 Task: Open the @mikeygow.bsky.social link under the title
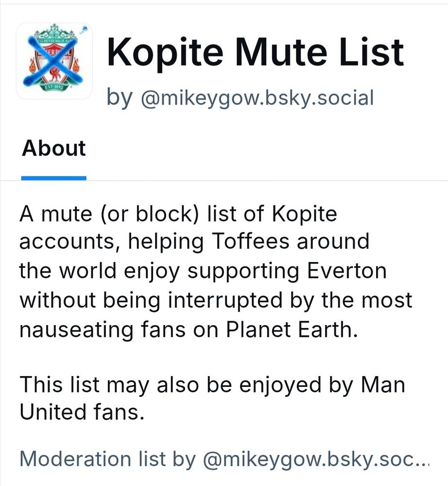pos(257,98)
